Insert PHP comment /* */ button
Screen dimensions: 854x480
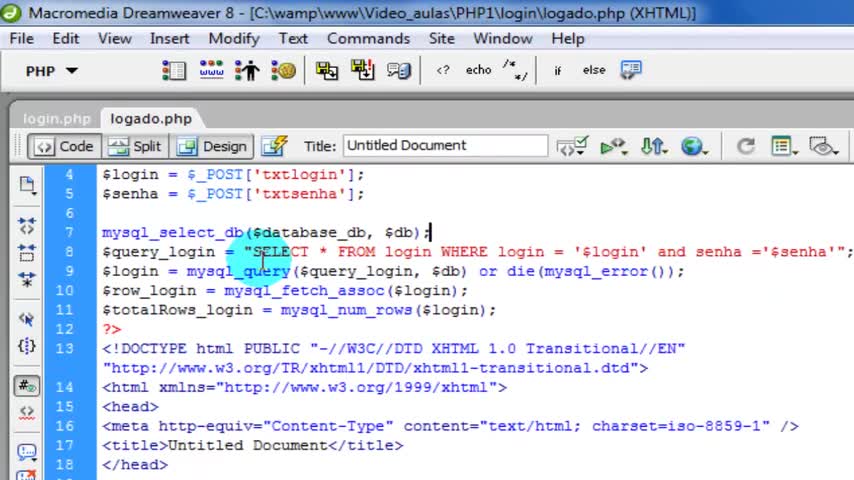coord(515,70)
